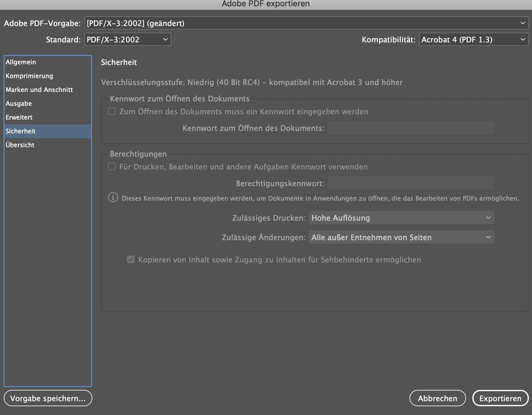
Task: Show the Übersicht section
Action: click(48, 145)
